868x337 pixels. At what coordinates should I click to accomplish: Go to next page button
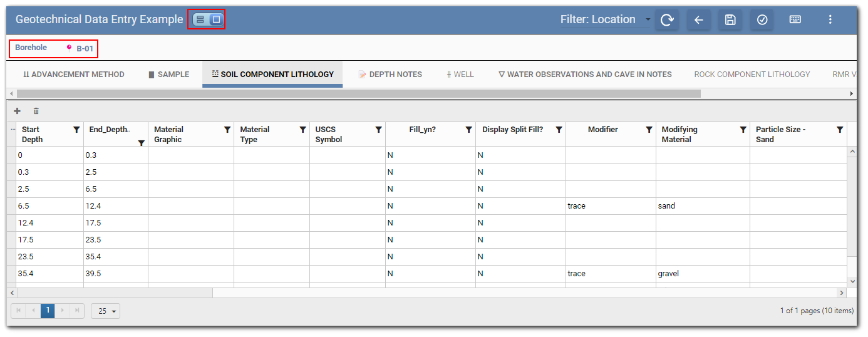tap(62, 311)
